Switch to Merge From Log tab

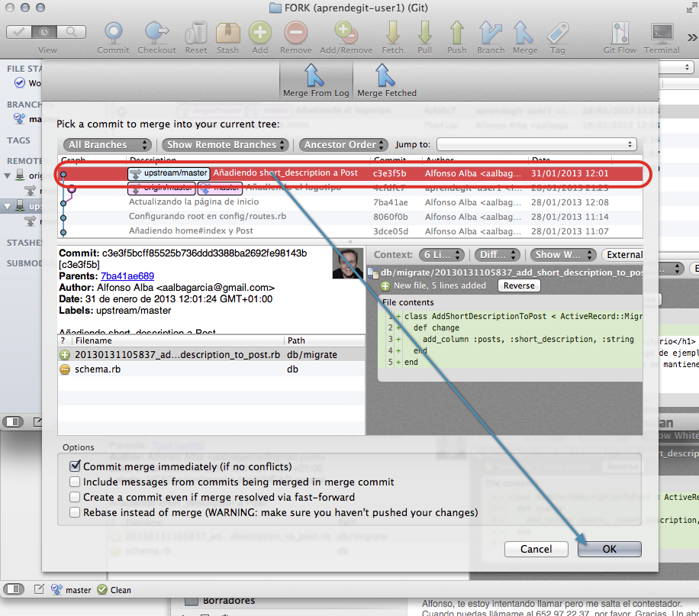314,80
